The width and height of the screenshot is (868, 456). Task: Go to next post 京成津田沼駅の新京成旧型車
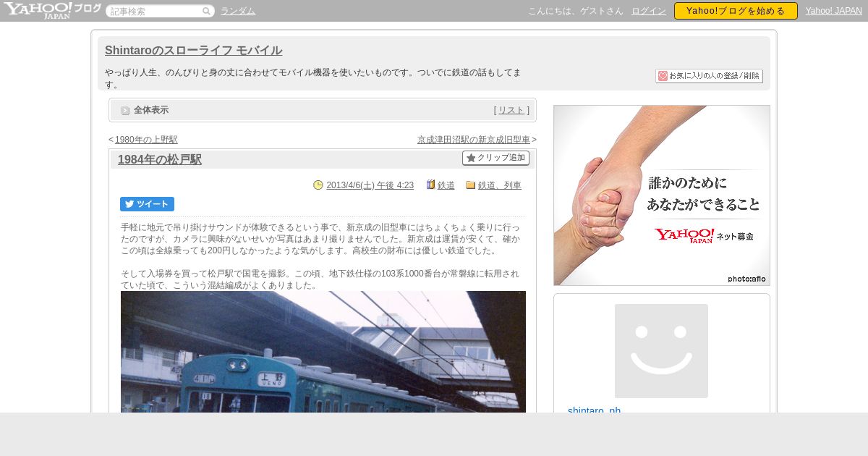click(x=474, y=140)
